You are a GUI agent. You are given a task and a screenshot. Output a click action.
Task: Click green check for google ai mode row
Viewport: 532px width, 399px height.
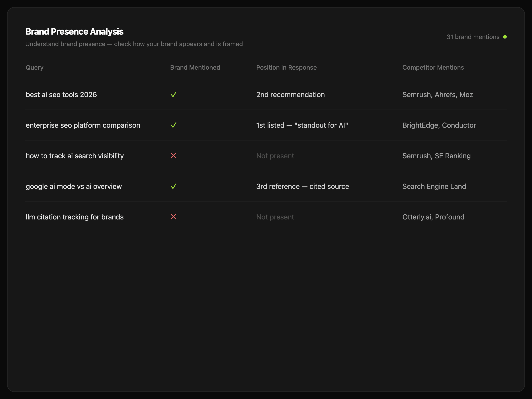pos(173,186)
